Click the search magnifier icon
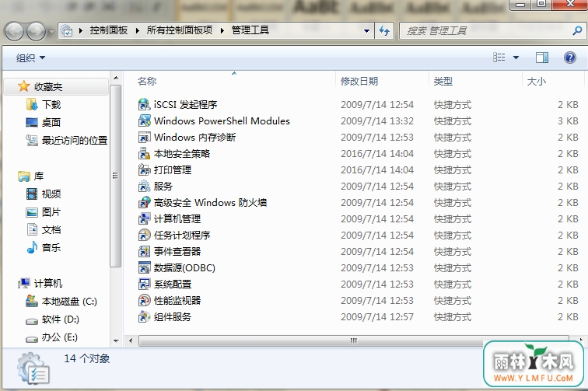588x391 pixels. tap(577, 30)
